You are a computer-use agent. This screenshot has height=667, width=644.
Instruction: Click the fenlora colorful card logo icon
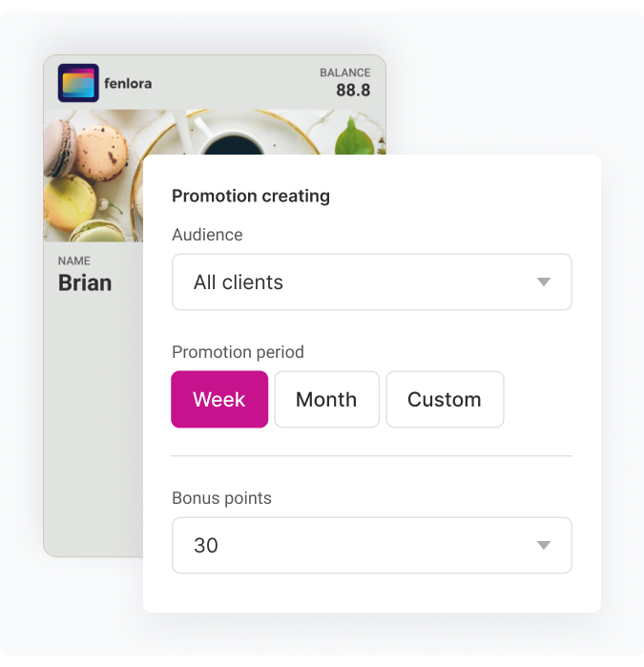point(78,83)
